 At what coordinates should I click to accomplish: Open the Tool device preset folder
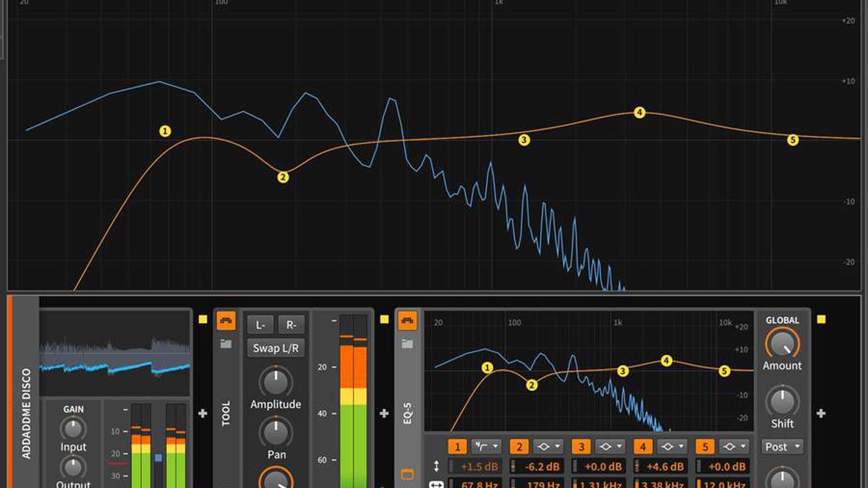coord(225,343)
